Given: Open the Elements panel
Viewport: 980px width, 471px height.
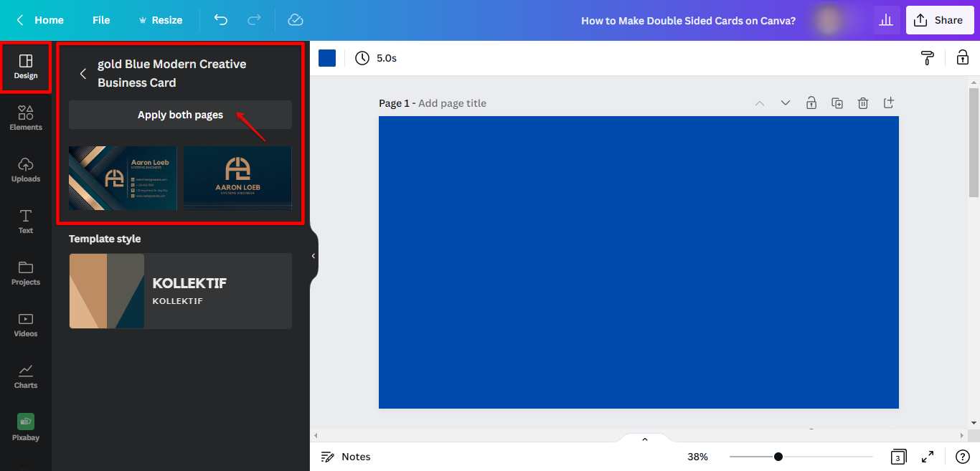Looking at the screenshot, I should click(x=26, y=117).
